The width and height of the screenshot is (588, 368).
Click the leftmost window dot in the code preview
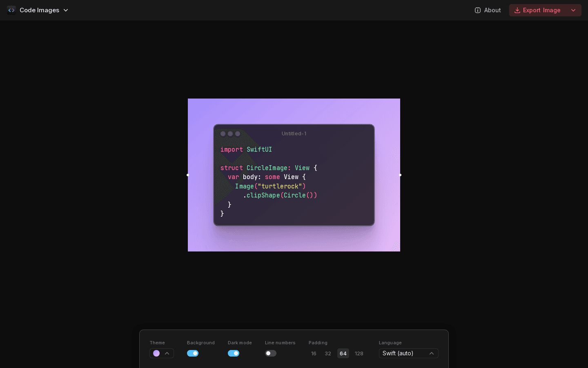(223, 134)
